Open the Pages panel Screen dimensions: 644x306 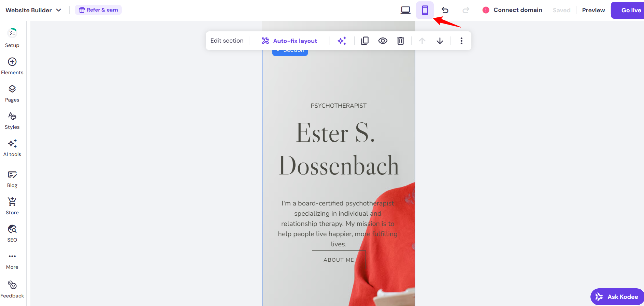click(x=12, y=93)
